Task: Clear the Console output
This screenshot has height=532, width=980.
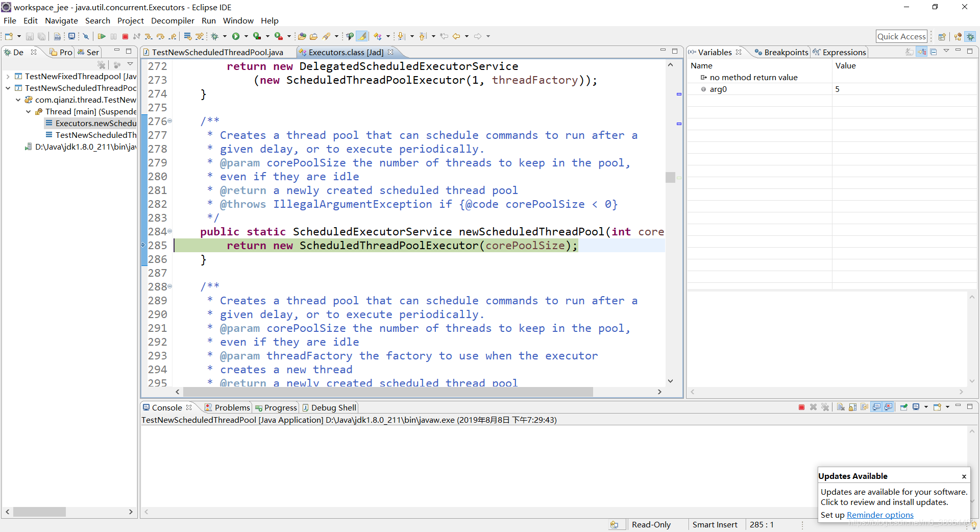Action: coord(840,407)
